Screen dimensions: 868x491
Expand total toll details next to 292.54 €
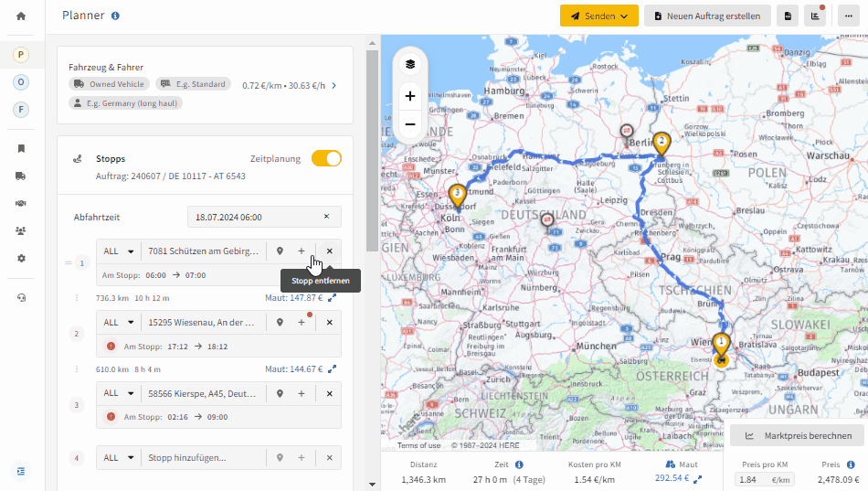click(x=697, y=479)
